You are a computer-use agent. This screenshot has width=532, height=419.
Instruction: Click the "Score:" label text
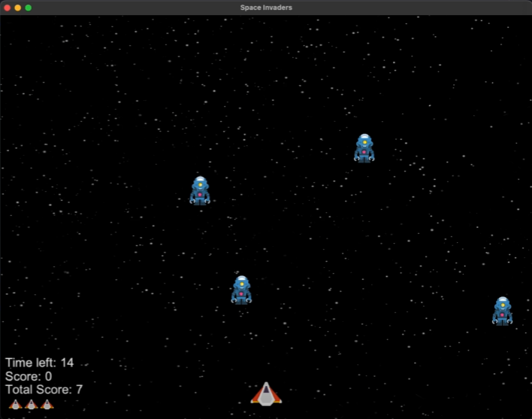pyautogui.click(x=23, y=376)
